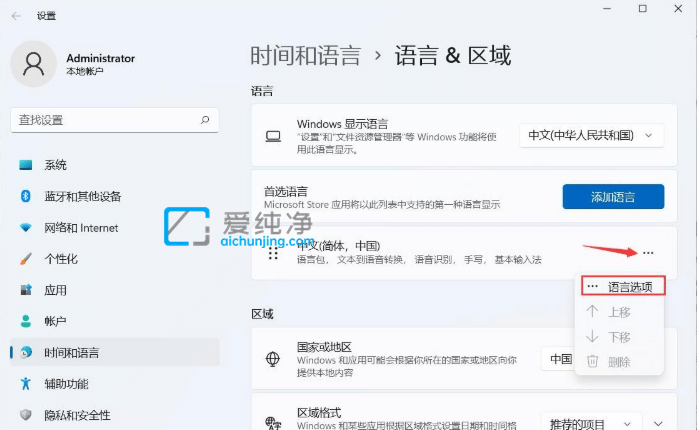The width and height of the screenshot is (700, 430).
Task: Click the 系统 monitor icon
Action: coord(26,165)
